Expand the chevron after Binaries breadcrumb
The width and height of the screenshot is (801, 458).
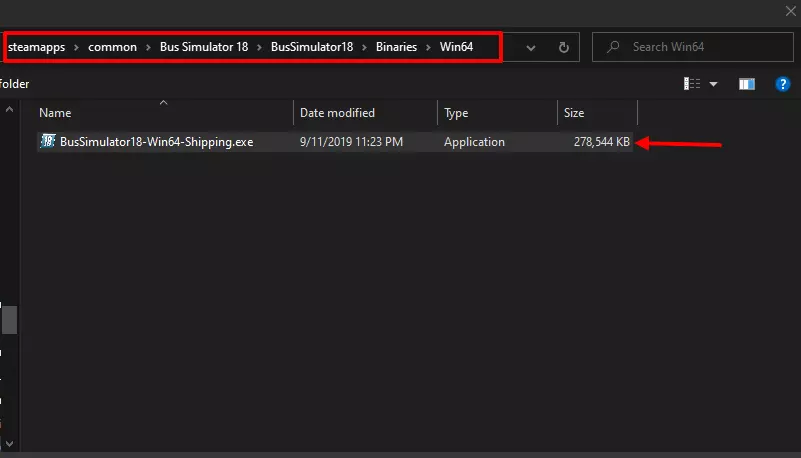pos(428,47)
